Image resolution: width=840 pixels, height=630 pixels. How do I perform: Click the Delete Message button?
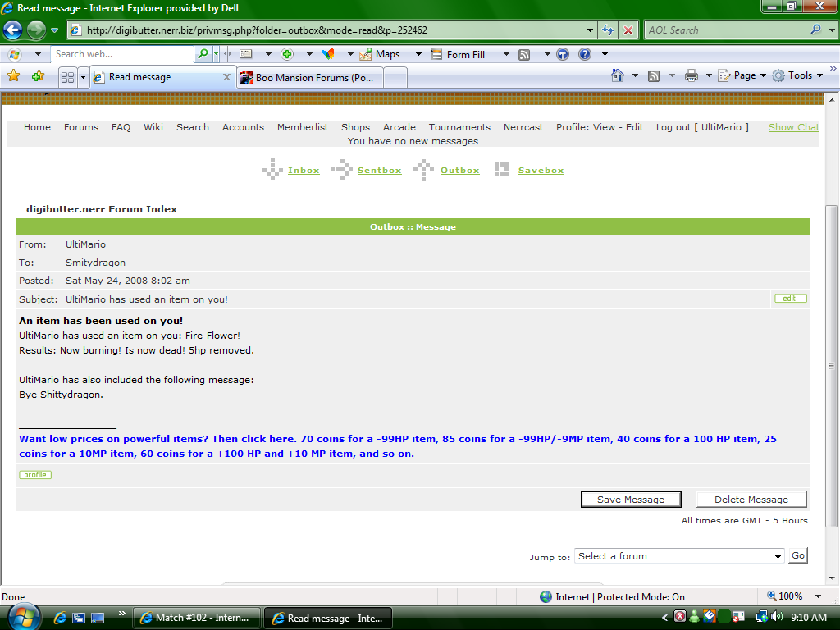[x=751, y=500]
